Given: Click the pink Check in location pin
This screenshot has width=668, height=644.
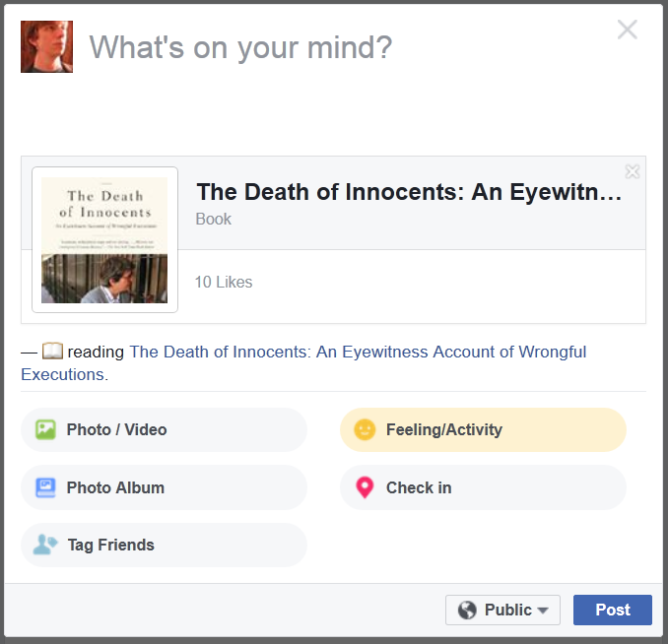Looking at the screenshot, I should (365, 487).
